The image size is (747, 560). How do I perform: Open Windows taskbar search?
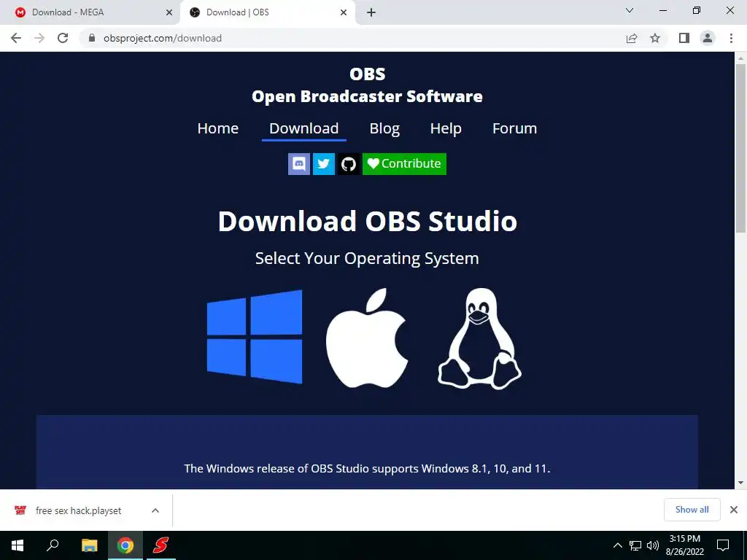(53, 545)
